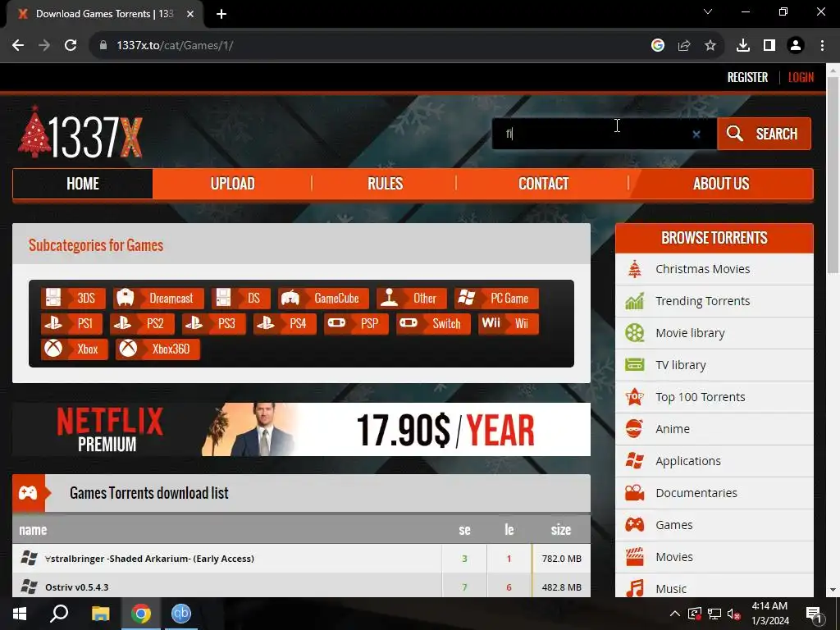
Task: Open Movie library in sidebar
Action: [x=714, y=333]
